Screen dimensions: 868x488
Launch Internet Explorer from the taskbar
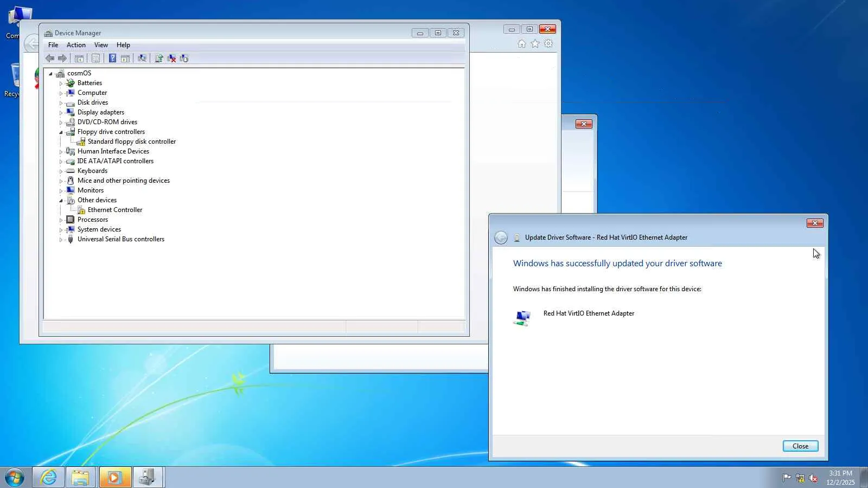48,478
